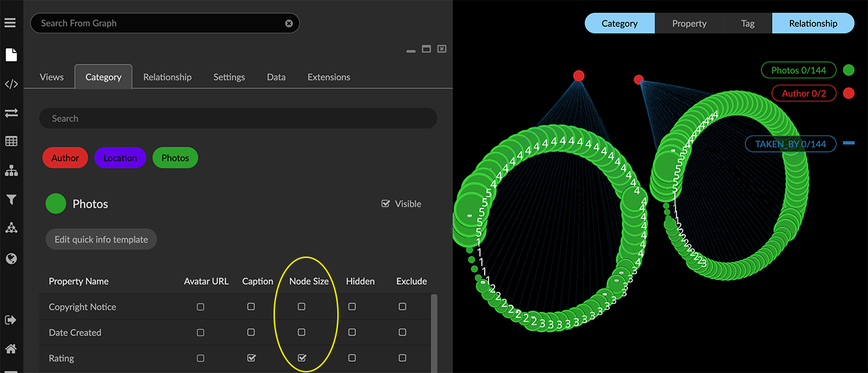Click the Edit quick info template button
This screenshot has width=868, height=373.
pyautogui.click(x=101, y=239)
